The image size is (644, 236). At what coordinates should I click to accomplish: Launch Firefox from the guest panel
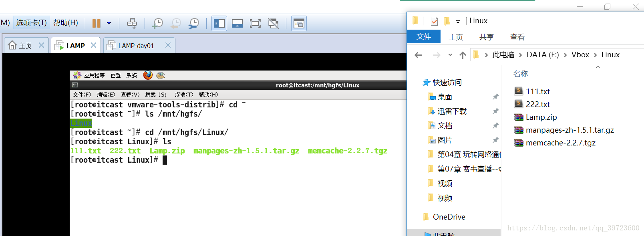tap(148, 75)
